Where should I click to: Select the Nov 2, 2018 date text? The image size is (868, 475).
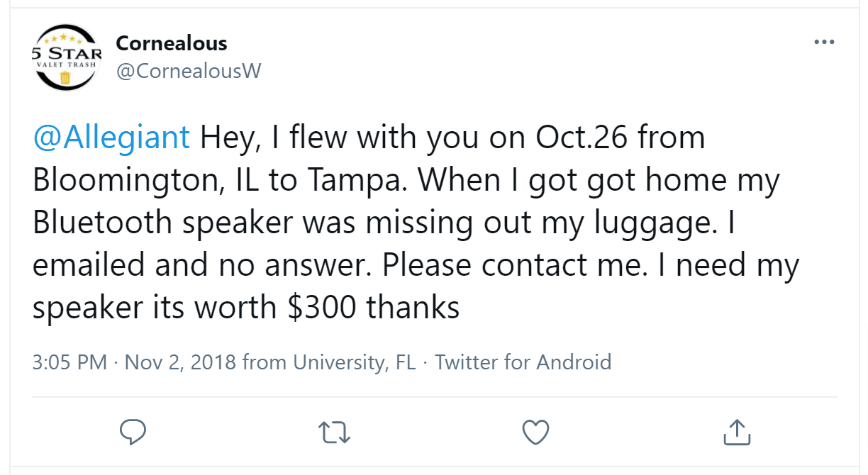(181, 362)
